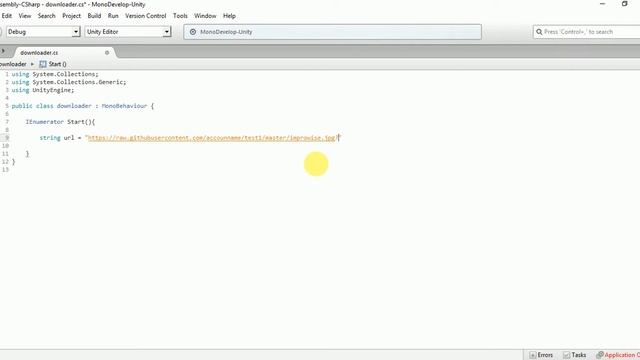Close the downloader.cs tab

click(107, 53)
